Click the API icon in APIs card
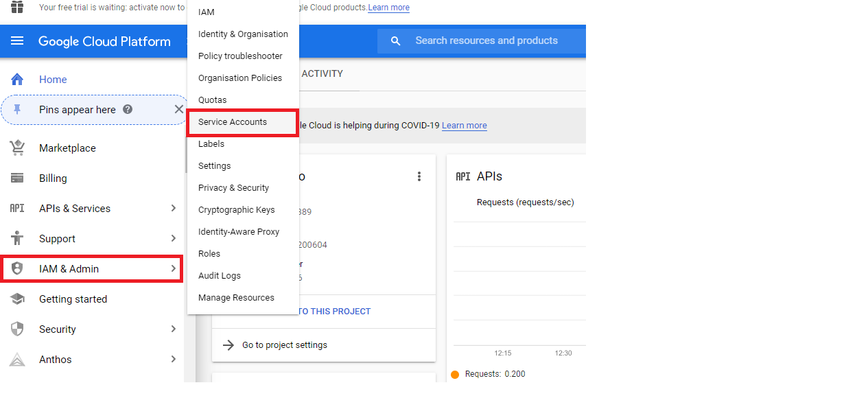Viewport: 868px width, 396px height. (x=463, y=176)
